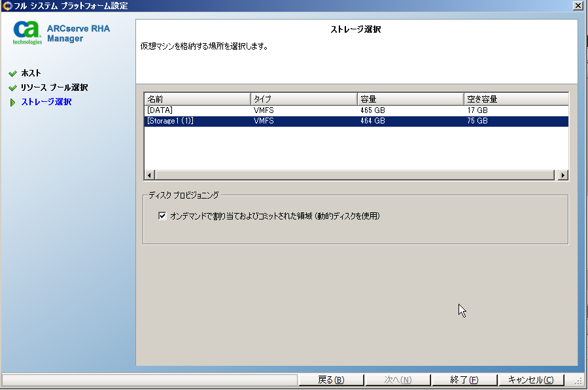588x390 pixels.
Task: Click the 465 GB capacity cell
Action: 373,110
